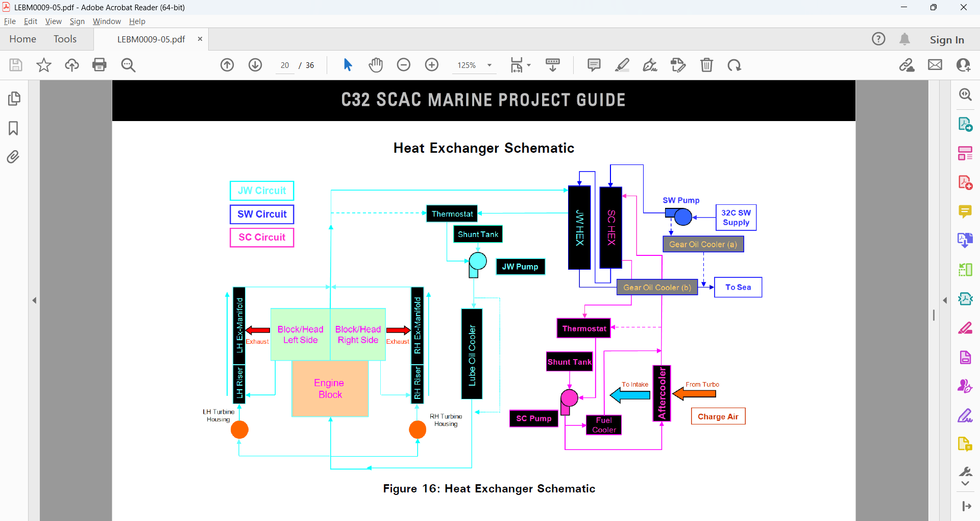The image size is (980, 521).
Task: Open the Attachments paperclip panel
Action: click(14, 156)
